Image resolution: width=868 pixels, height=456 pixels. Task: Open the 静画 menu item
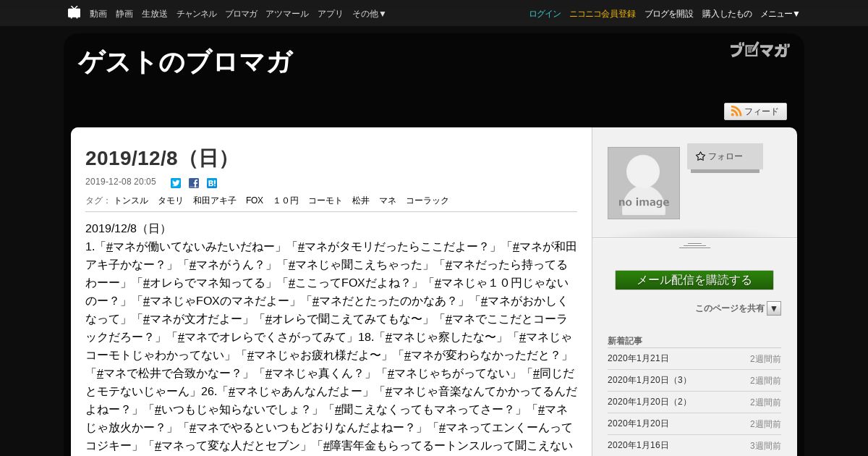click(x=124, y=14)
